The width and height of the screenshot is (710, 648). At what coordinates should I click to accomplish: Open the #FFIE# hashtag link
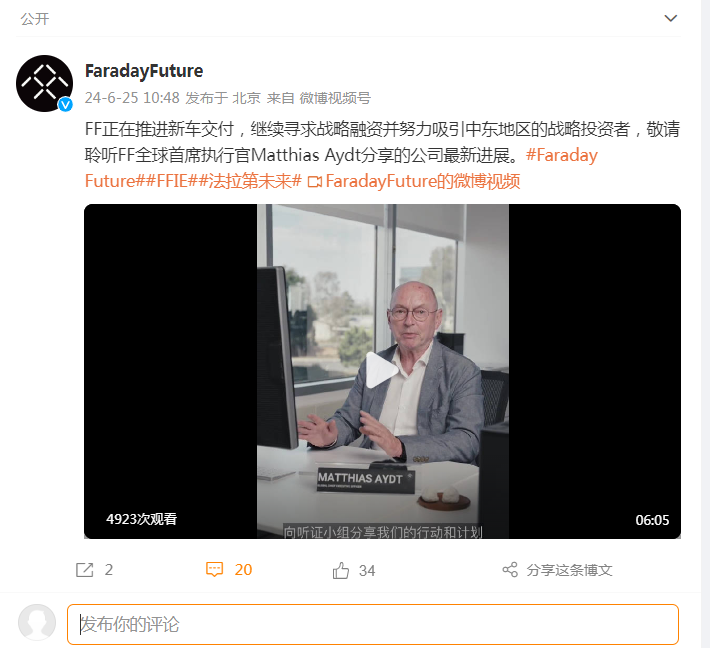point(172,181)
